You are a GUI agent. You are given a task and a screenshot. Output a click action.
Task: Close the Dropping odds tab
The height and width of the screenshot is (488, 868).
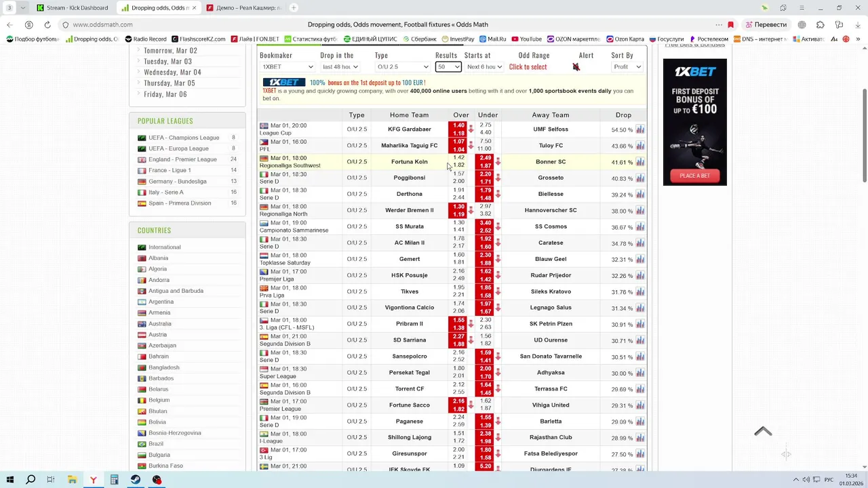195,8
